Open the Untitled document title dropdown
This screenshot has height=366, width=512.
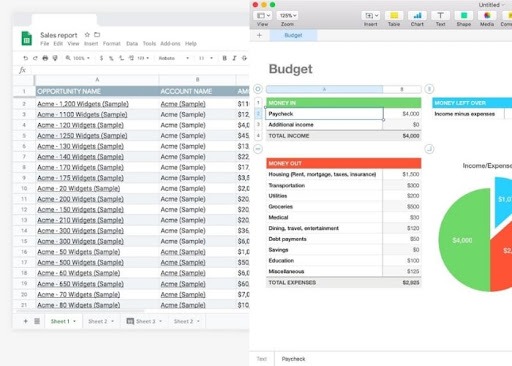pos(491,5)
